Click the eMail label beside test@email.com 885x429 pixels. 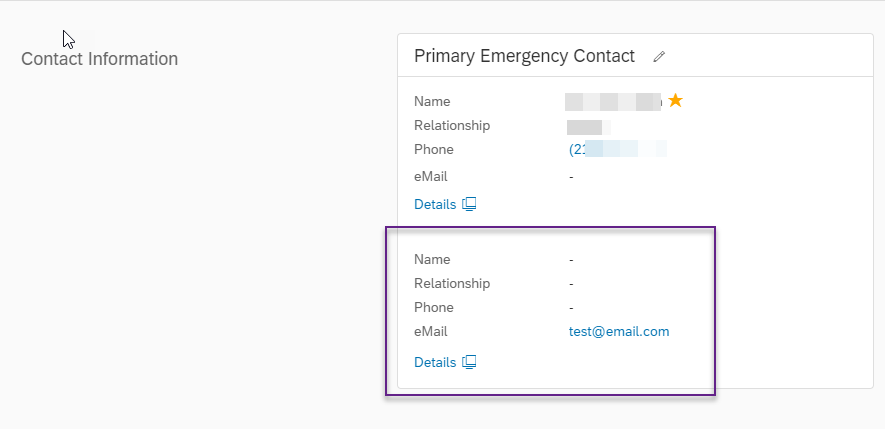click(x=431, y=331)
